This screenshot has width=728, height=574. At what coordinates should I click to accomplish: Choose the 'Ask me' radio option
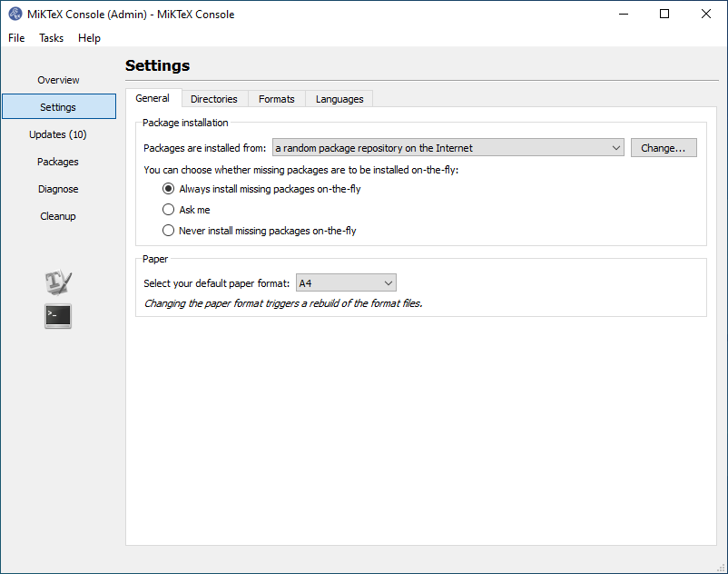pos(168,210)
